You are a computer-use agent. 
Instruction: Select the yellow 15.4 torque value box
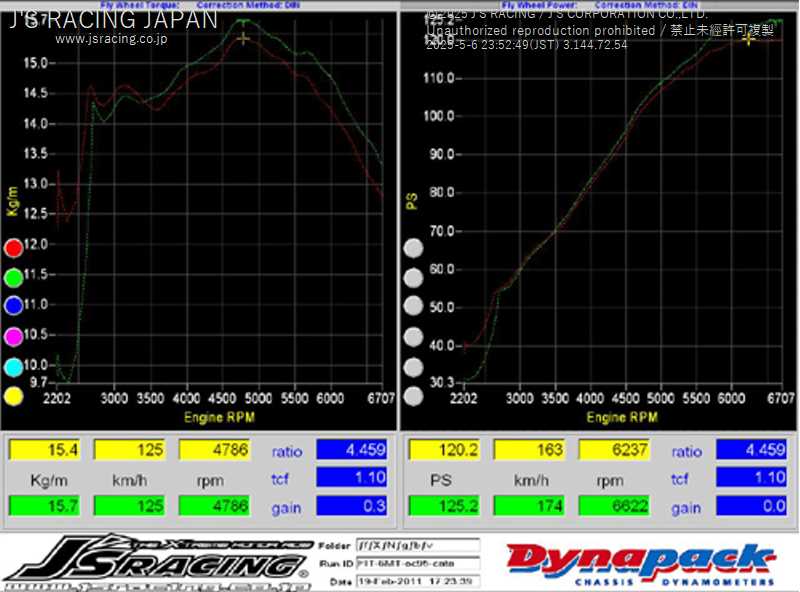point(45,451)
